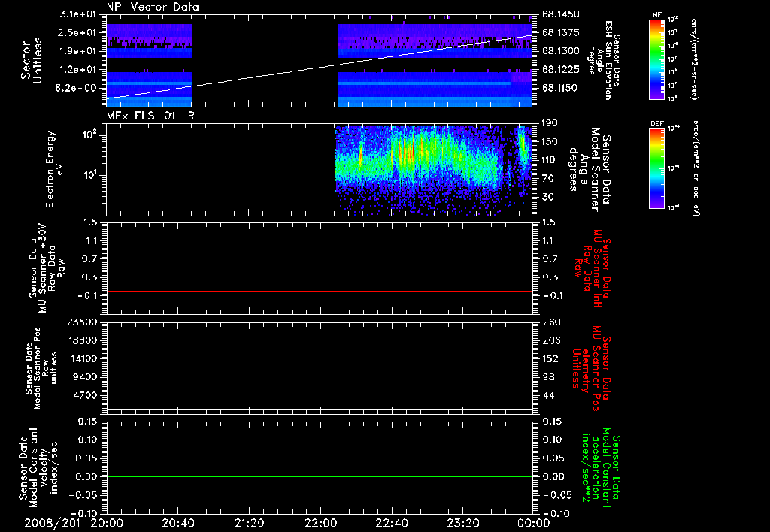770x532 pixels.
Task: Click the '68.1150' sun elevation value
Action: (561, 88)
